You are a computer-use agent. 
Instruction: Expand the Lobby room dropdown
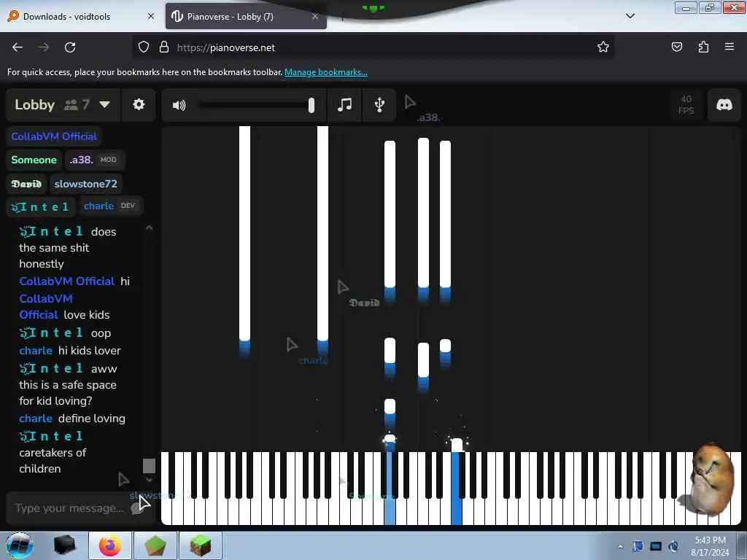pyautogui.click(x=104, y=104)
